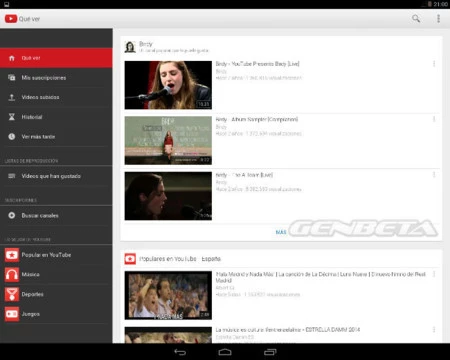Open the Birdy channel name link
Image resolution: width=450 pixels, height=360 pixels.
click(x=146, y=44)
